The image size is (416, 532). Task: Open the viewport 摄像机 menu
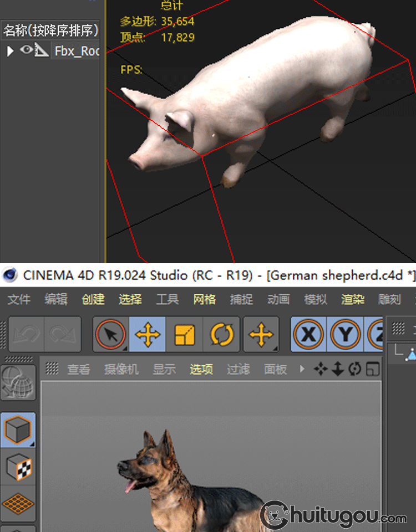121,369
